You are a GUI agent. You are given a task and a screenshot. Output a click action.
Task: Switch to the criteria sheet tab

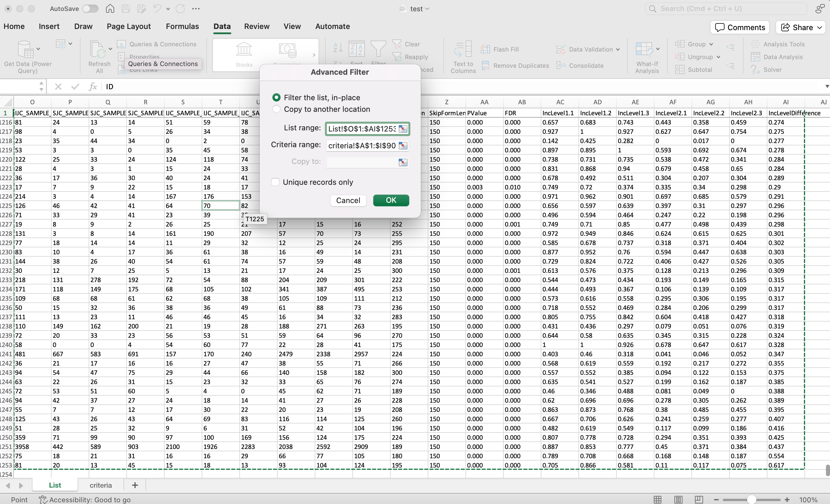101,485
